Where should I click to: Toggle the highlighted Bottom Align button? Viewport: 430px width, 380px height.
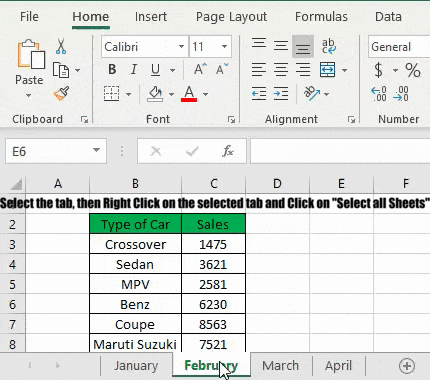(x=303, y=46)
